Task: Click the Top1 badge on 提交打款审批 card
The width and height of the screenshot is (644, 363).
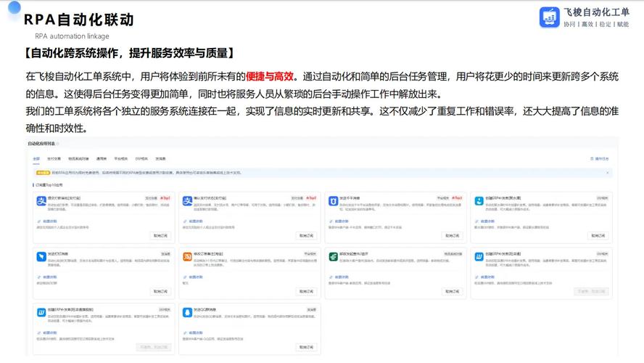Action: 165,198
